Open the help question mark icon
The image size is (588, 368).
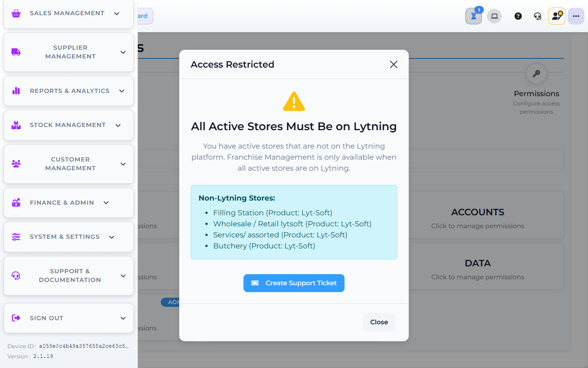(x=518, y=16)
